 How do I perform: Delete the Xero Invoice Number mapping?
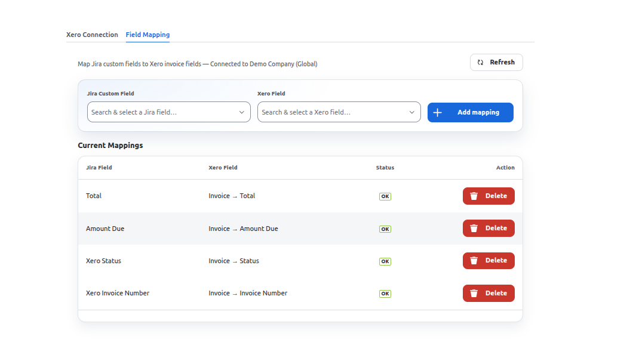point(488,293)
